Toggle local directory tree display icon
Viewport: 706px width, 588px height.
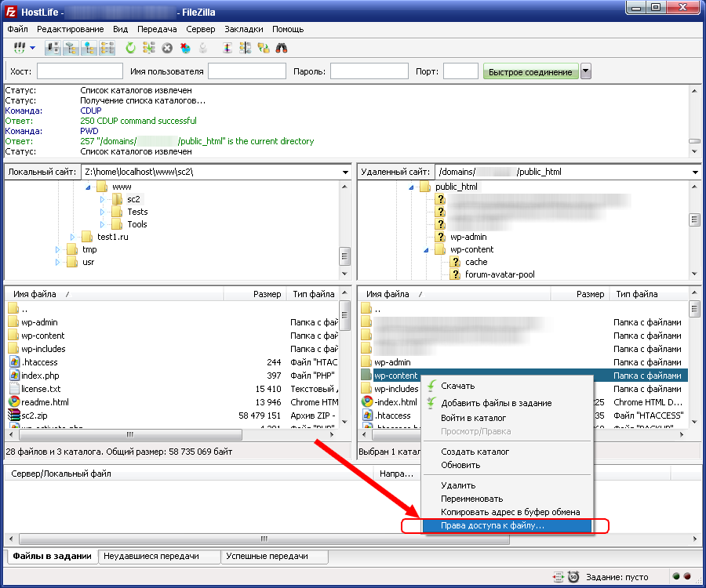tap(71, 48)
